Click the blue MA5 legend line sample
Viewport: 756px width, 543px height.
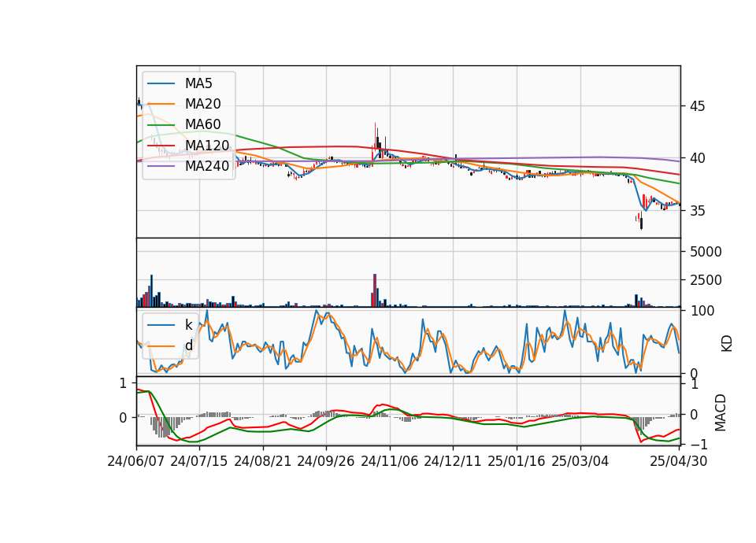pos(161,84)
